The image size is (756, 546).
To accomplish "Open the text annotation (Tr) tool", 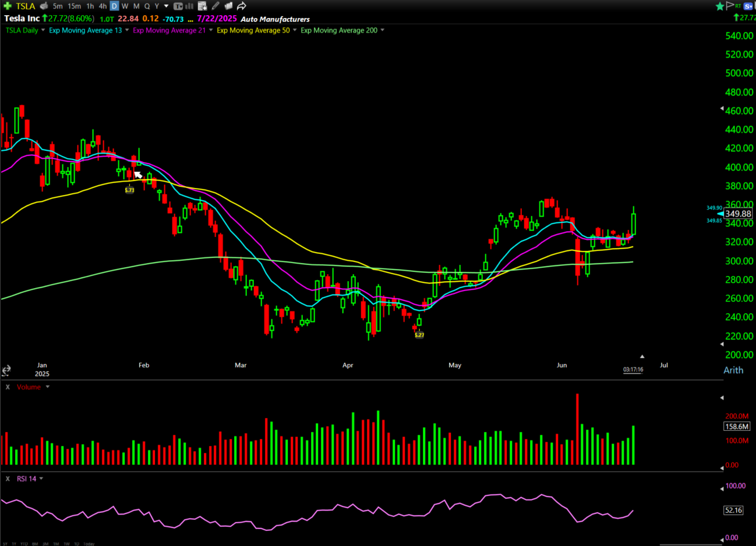I will 178,6.
